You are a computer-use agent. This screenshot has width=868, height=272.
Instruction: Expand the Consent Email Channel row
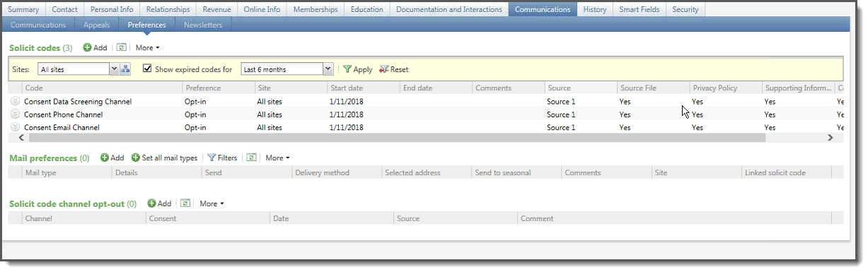(15, 127)
